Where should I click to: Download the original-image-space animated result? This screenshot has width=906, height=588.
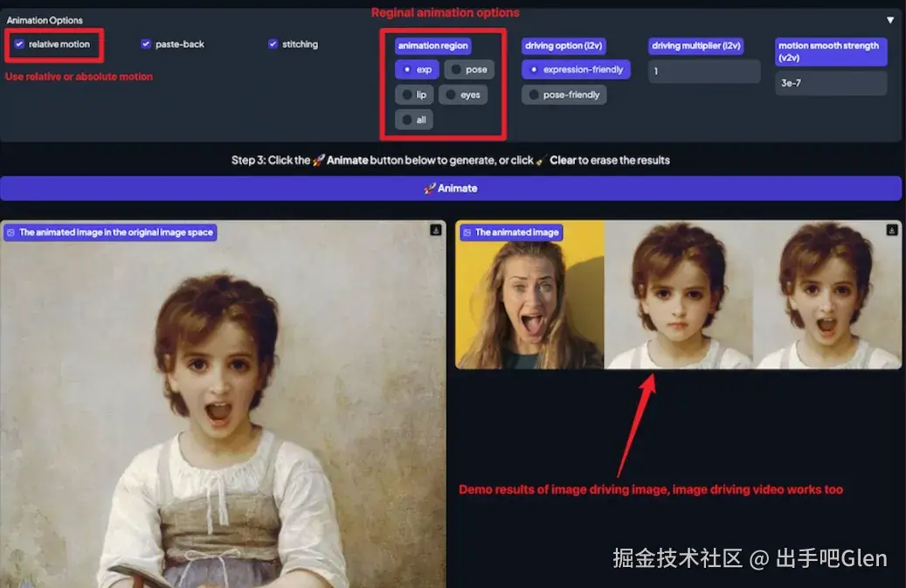point(435,229)
